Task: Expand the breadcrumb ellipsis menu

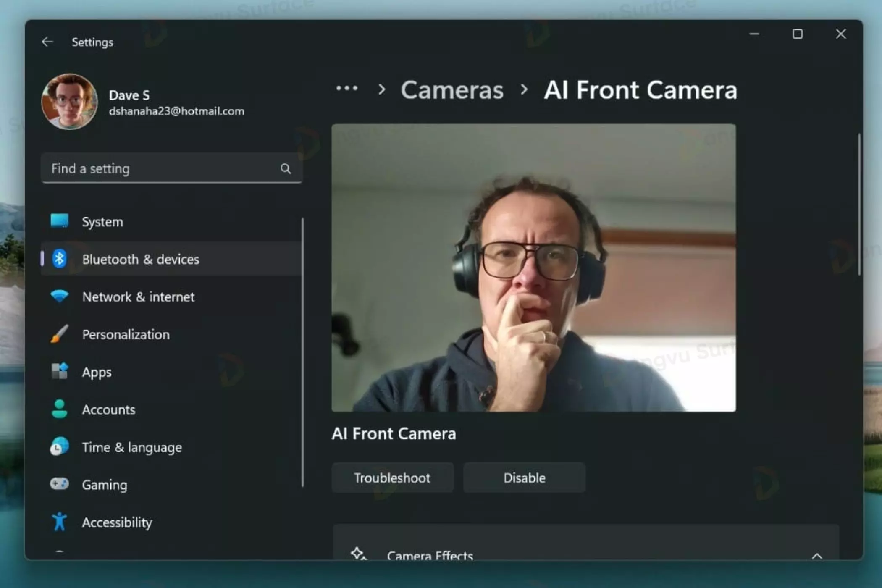Action: coord(347,89)
